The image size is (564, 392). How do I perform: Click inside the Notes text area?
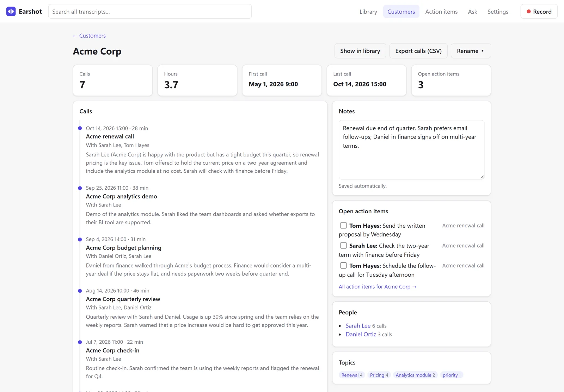411,149
